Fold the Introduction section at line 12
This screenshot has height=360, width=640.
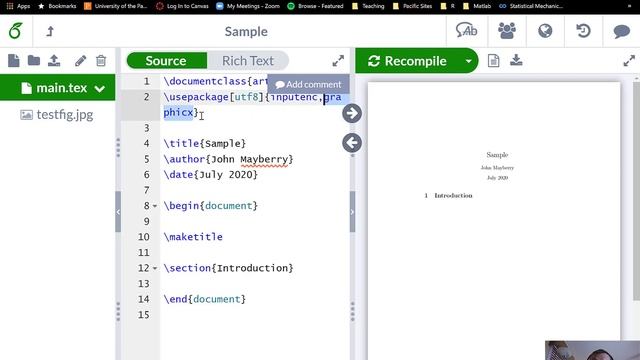pyautogui.click(x=155, y=269)
